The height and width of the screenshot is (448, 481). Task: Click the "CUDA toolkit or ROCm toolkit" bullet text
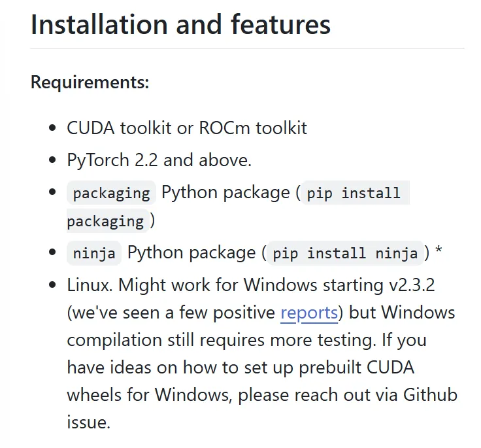(x=186, y=128)
